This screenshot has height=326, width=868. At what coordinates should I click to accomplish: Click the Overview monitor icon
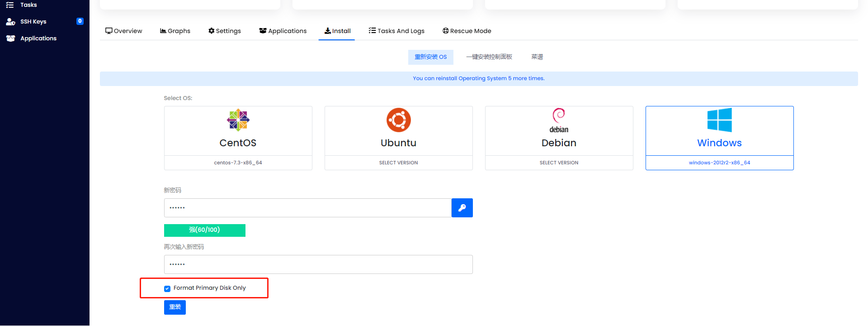point(108,31)
